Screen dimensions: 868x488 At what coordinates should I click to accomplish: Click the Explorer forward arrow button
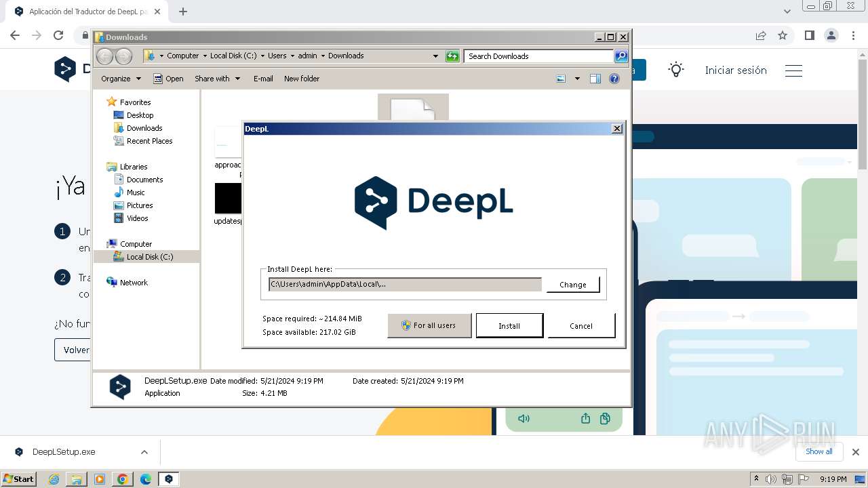click(x=123, y=56)
